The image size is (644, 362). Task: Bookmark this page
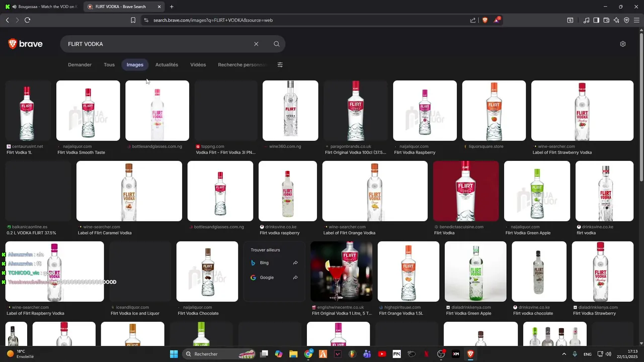coord(133,20)
